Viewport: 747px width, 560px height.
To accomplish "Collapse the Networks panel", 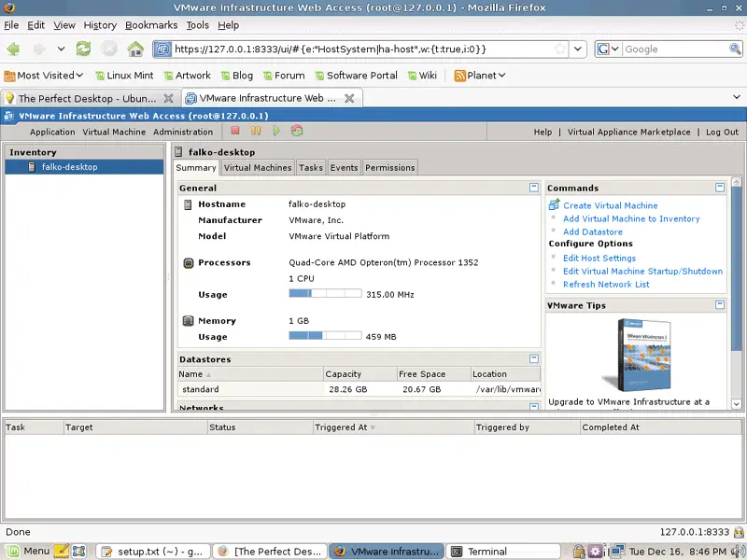I will click(x=533, y=407).
